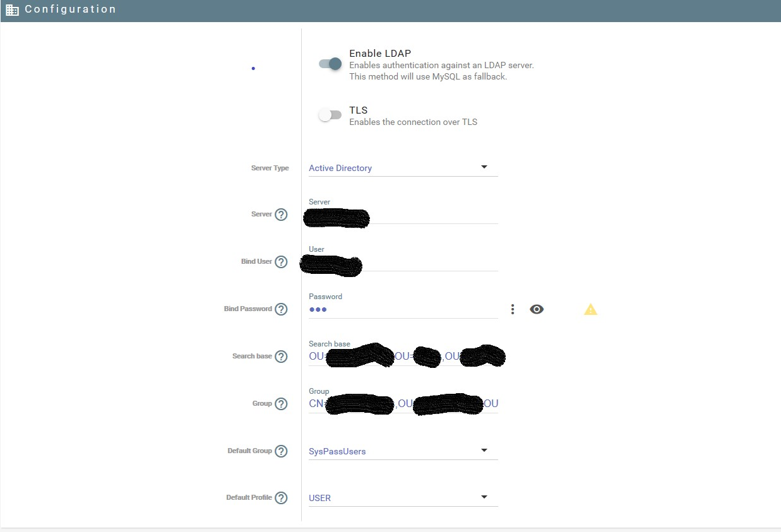Open the Search base help icon
The image size is (781, 532).
[x=282, y=356]
